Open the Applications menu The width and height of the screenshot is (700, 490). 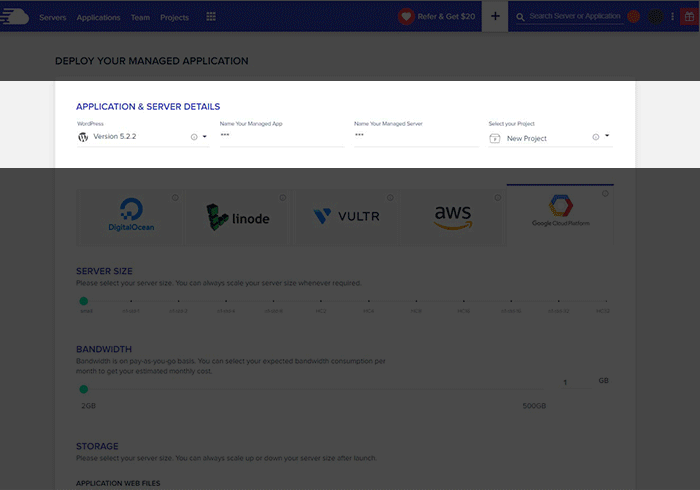click(x=98, y=17)
